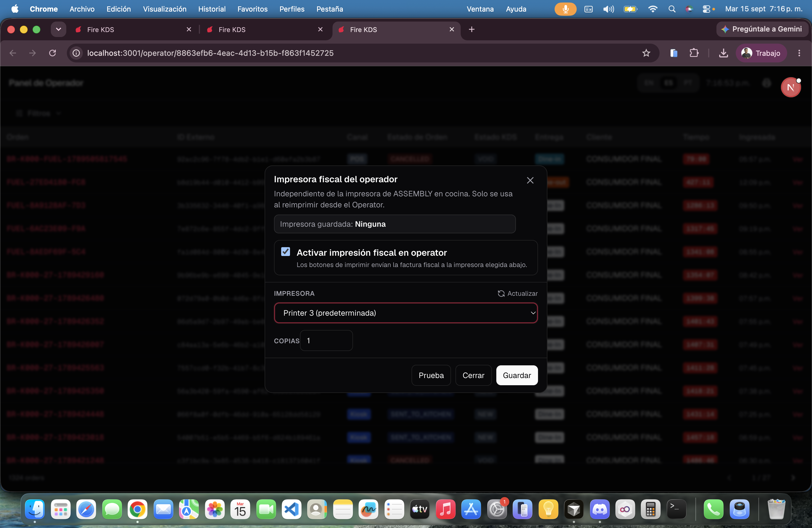Open Chrome extensions puzzle icon
This screenshot has height=528, width=812.
click(694, 53)
